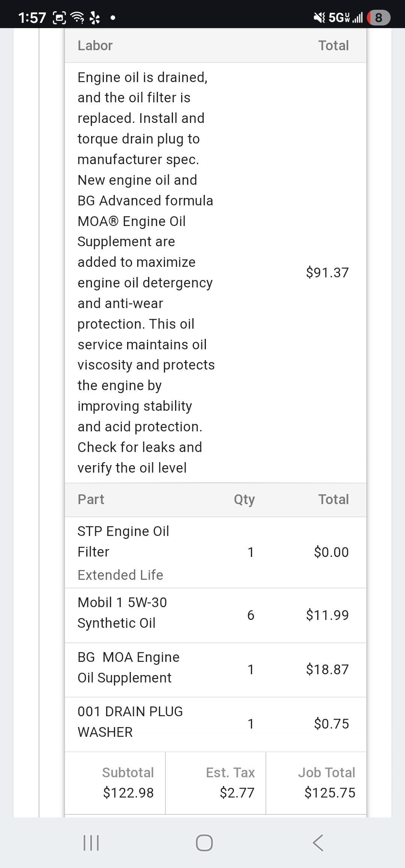Image resolution: width=405 pixels, height=868 pixels.
Task: Tap the 5G signal strength indicator
Action: coord(345,17)
